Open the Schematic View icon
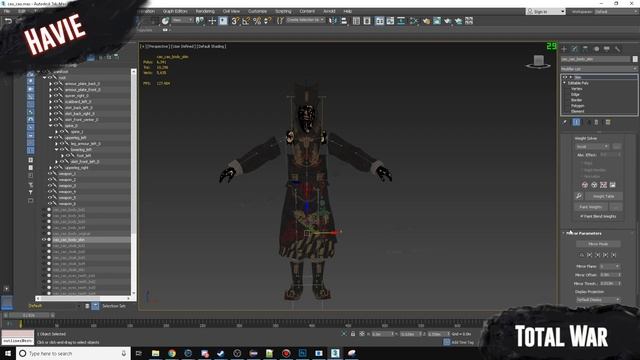Image resolution: width=640 pixels, height=360 pixels. pyautogui.click(x=401, y=21)
